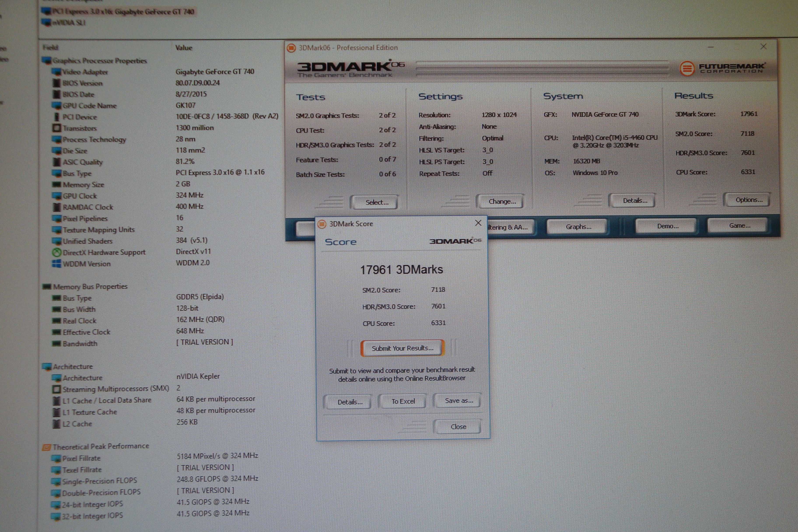
Task: Click the Single-Precision FLOPS icon
Action: 56,482
